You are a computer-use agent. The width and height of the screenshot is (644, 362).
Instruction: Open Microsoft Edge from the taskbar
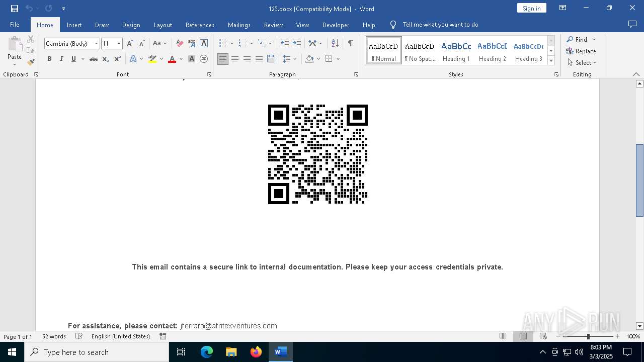207,352
